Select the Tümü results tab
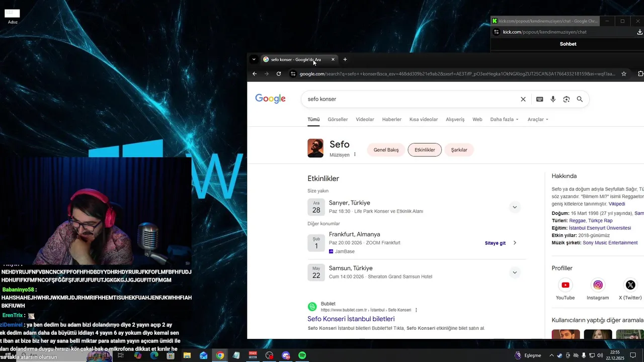Image resolution: width=644 pixels, height=362 pixels. (x=313, y=120)
